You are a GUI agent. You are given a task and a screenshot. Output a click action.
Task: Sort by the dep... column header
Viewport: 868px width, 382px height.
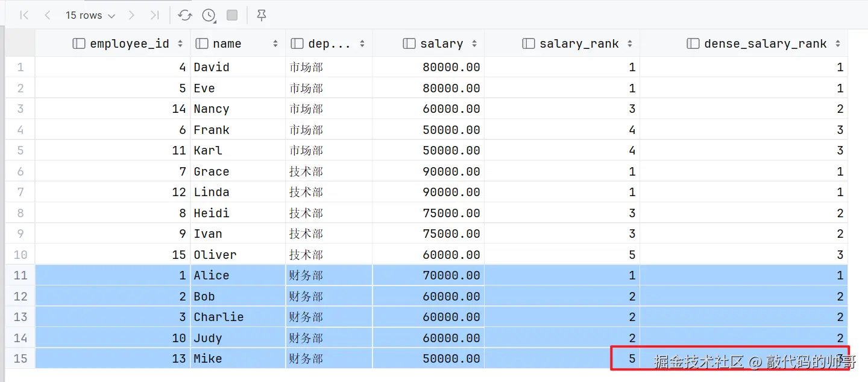pos(329,43)
